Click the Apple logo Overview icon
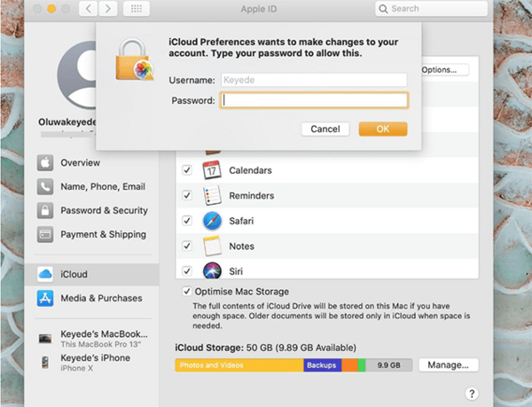The image size is (532, 407). pyautogui.click(x=45, y=162)
